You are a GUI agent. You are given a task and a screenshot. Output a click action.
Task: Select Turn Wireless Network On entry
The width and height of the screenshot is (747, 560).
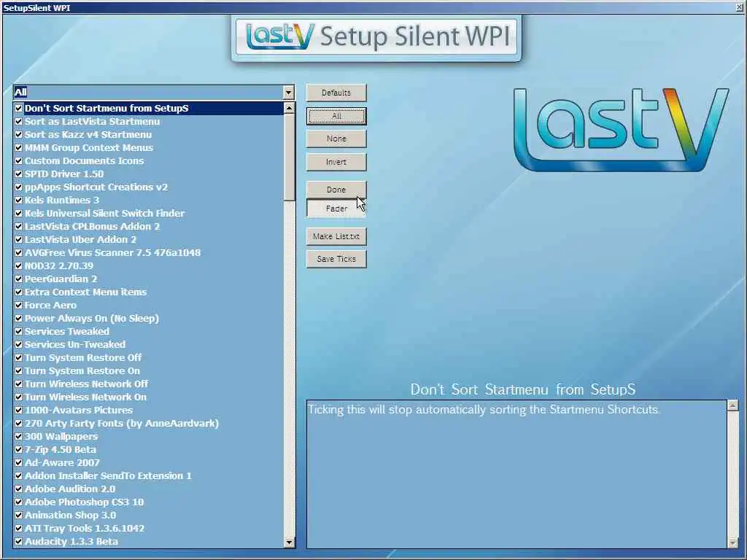(x=85, y=397)
